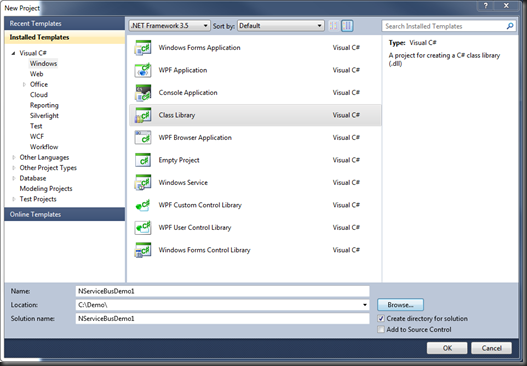527x366 pixels.
Task: Collapse the Visual C# tree node
Action: click(13, 53)
